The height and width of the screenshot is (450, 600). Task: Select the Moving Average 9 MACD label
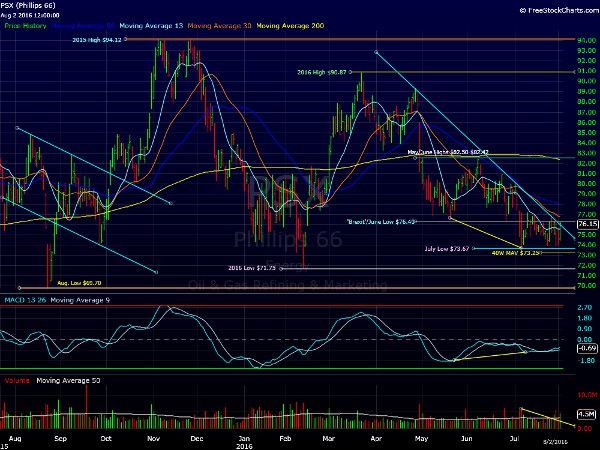[x=80, y=300]
